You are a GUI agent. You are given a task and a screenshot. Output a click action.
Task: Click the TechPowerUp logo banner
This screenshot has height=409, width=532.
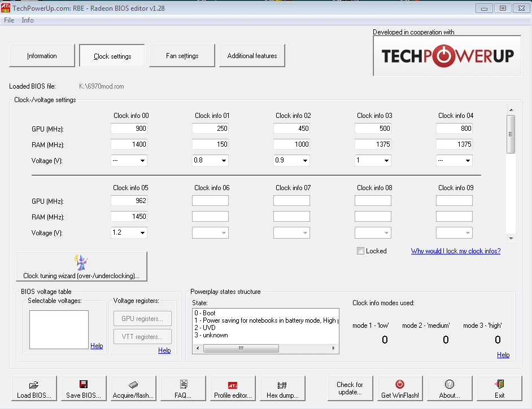click(447, 56)
